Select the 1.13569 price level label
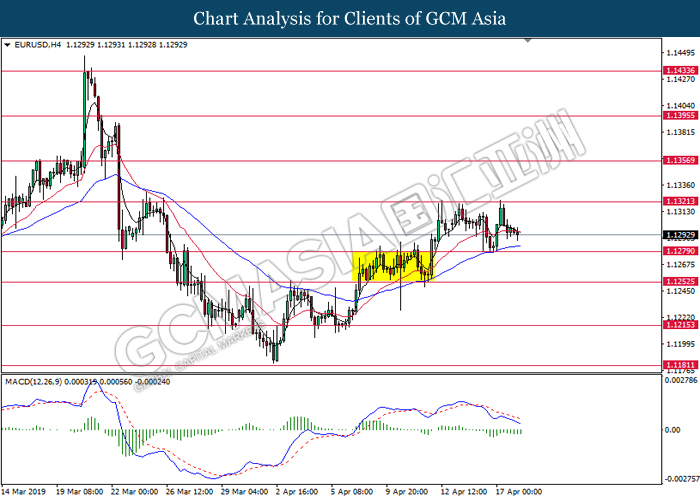This screenshot has width=700, height=500. coord(680,160)
